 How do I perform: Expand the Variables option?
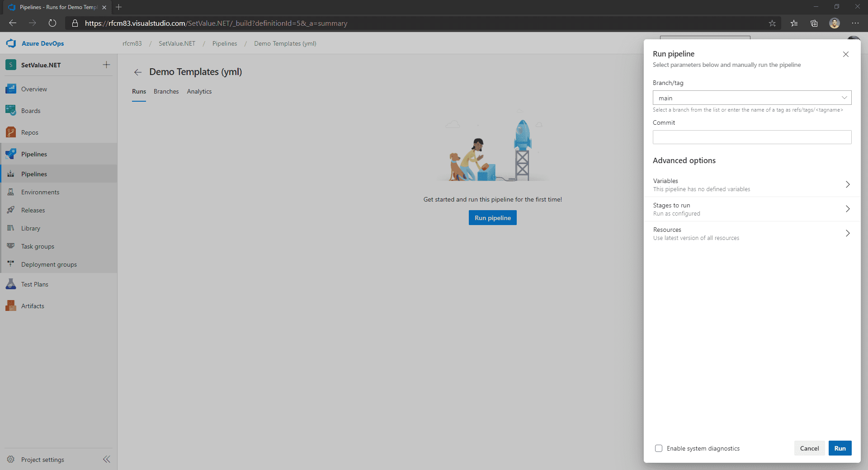[752, 185]
